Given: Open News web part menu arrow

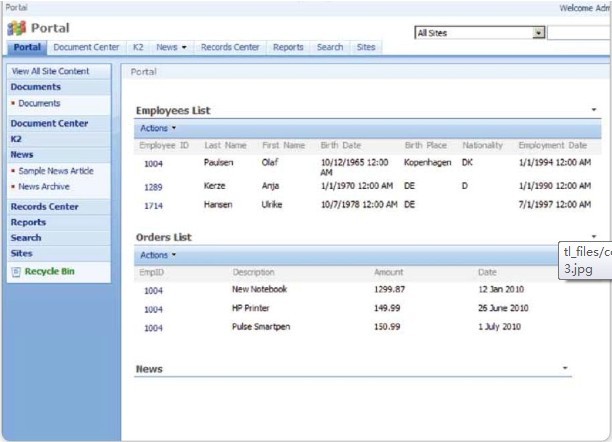Looking at the screenshot, I should [566, 368].
